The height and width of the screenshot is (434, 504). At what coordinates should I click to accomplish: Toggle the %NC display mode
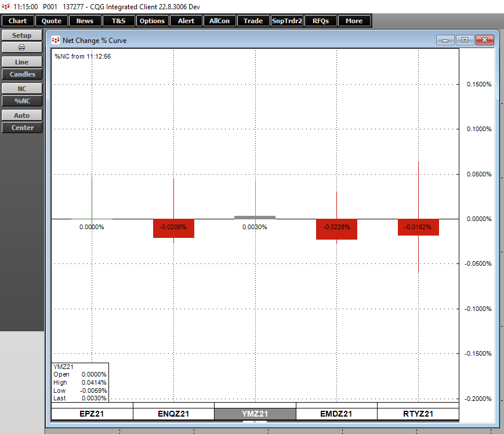21,101
